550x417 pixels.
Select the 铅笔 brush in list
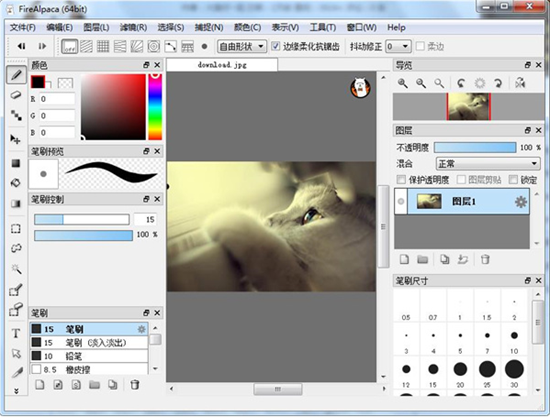click(x=89, y=356)
